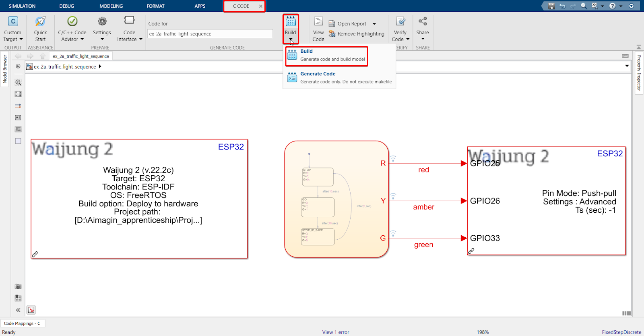Screen dimensions: 644x336
Task: Expand the Open Report dropdown arrow
Action: 374,24
